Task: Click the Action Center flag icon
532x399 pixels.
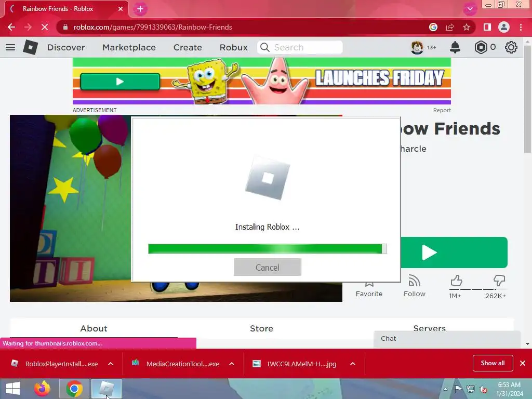Action: (x=458, y=389)
